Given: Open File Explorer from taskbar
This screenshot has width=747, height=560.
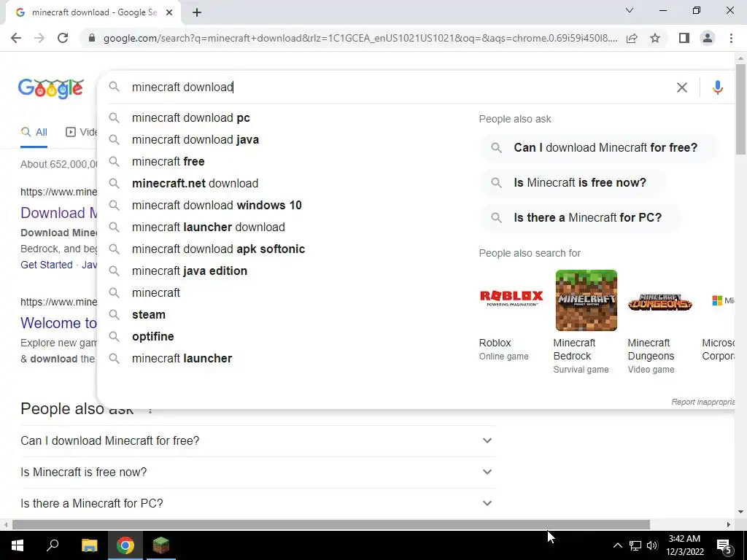Looking at the screenshot, I should (x=89, y=545).
